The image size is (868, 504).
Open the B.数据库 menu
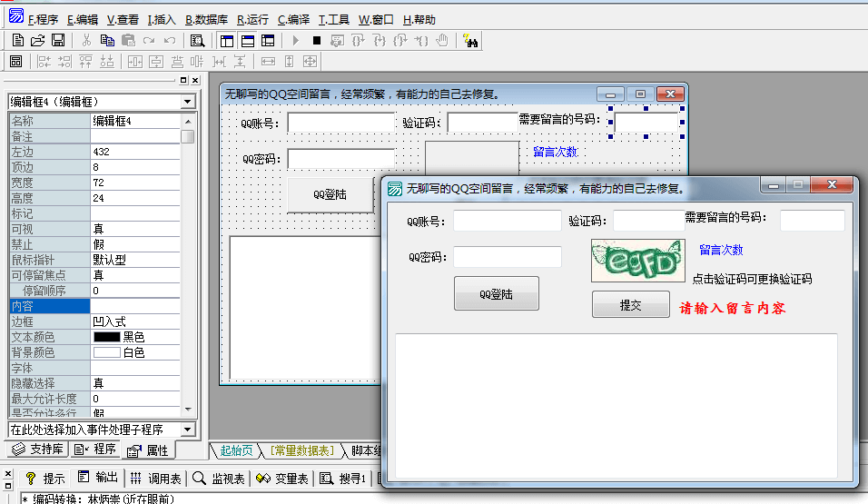click(x=206, y=19)
